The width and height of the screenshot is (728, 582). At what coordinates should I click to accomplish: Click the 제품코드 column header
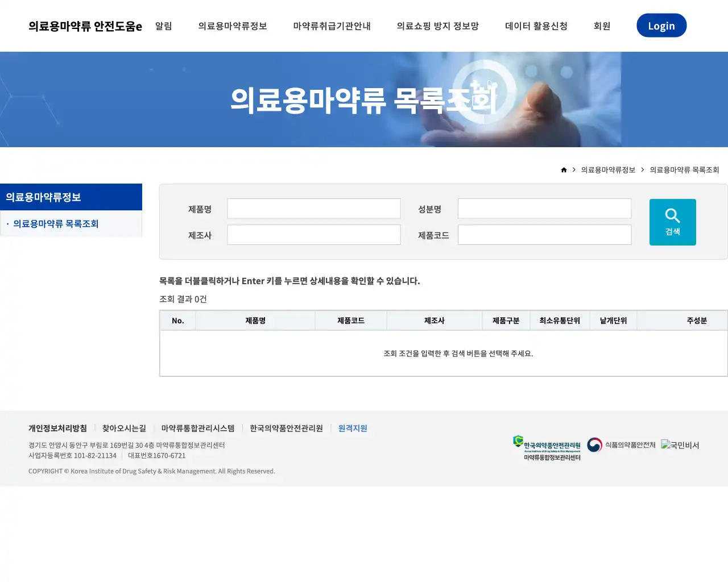(351, 321)
